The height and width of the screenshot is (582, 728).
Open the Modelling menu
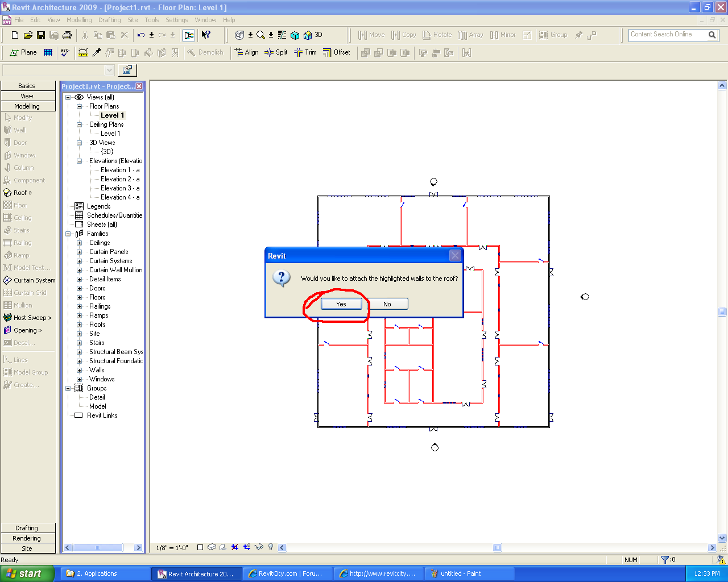79,20
